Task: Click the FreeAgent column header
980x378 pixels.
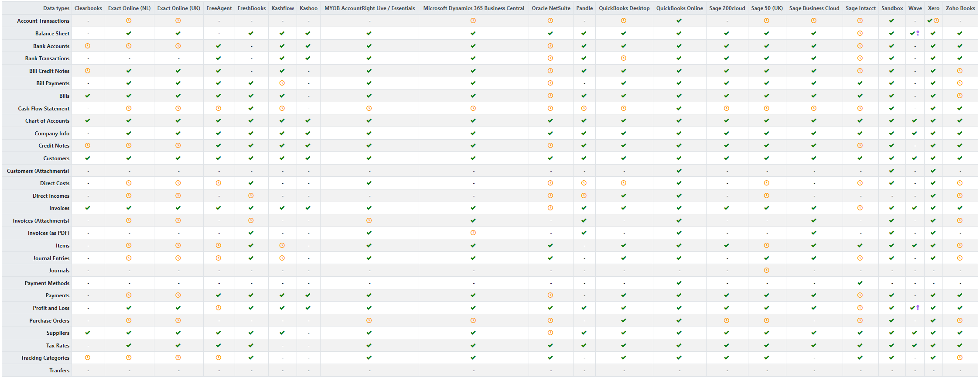Action: pos(219,8)
